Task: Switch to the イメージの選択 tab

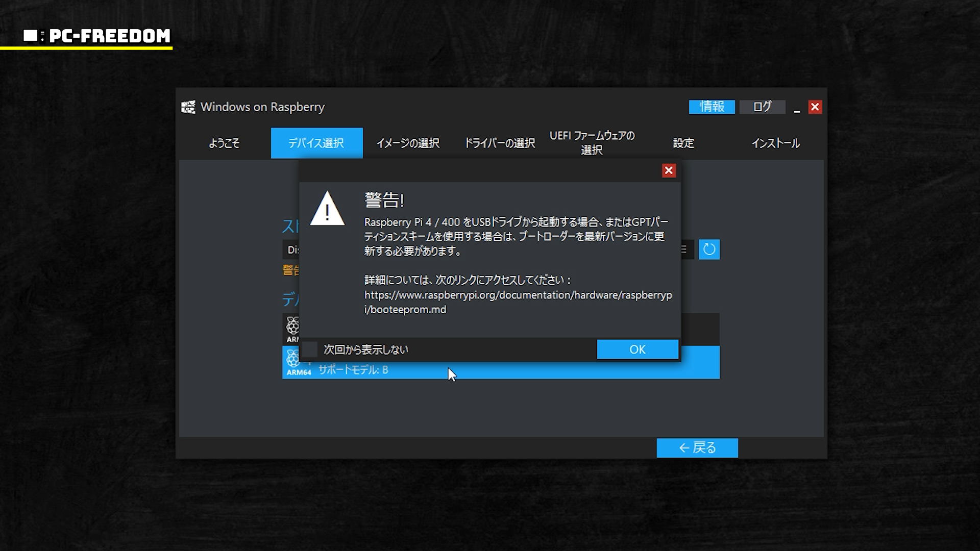Action: [408, 143]
